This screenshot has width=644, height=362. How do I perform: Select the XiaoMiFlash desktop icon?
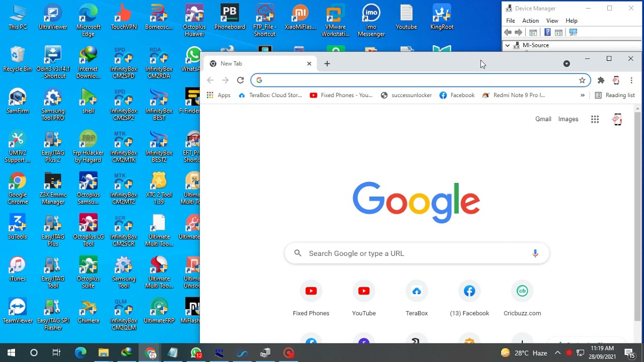(300, 18)
